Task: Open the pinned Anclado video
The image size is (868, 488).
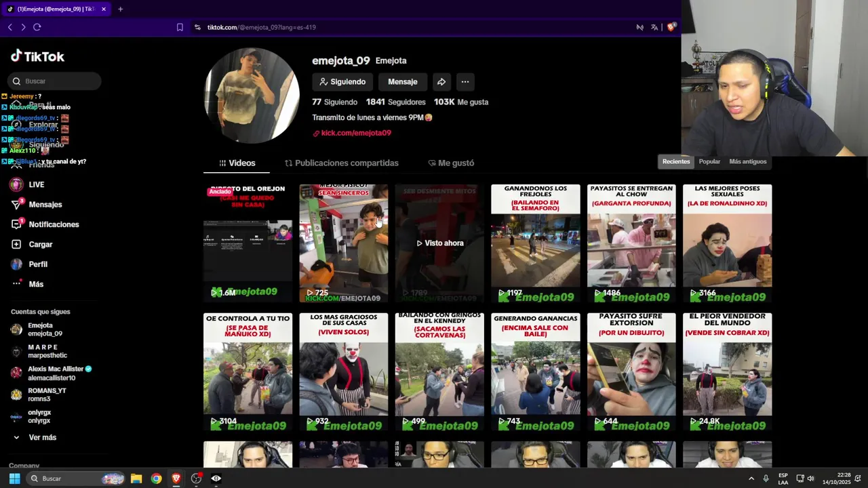Action: coord(248,243)
